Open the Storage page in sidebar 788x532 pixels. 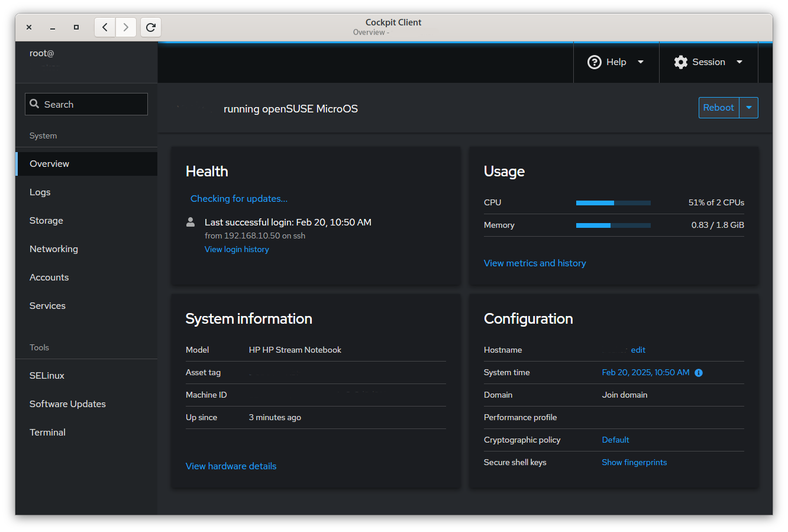click(46, 221)
